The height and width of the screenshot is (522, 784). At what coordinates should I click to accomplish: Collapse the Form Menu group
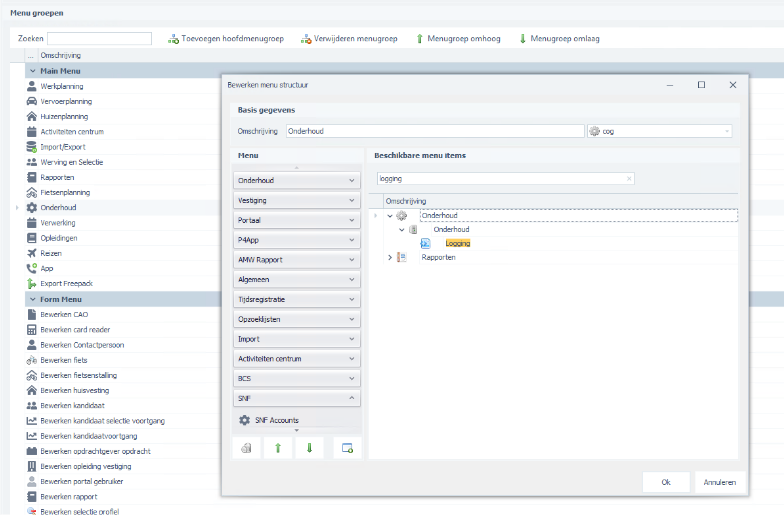coord(32,300)
